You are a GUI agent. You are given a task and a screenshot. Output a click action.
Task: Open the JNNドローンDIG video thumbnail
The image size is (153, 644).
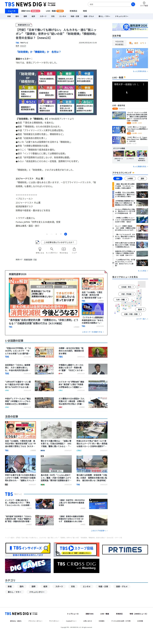pos(119,154)
